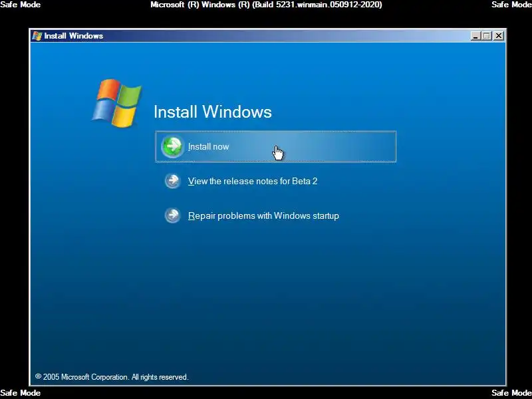Click the Install Windows heading text
The image size is (532, 399).
click(213, 112)
